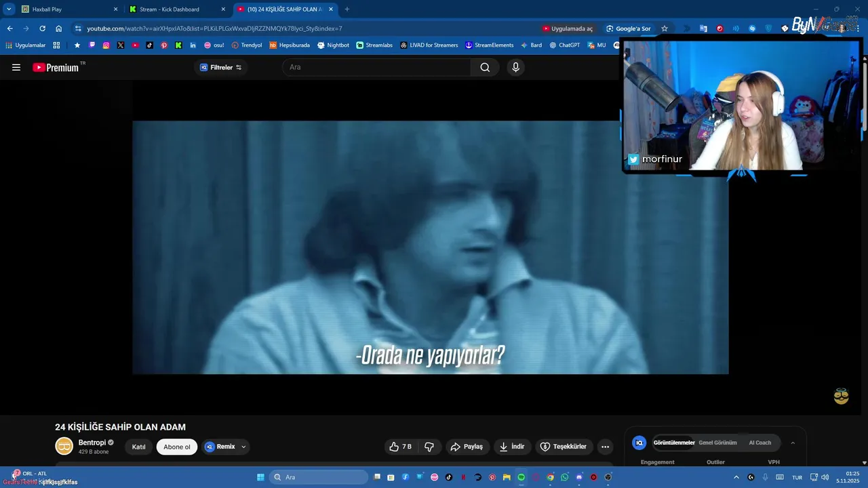Click the İndir download button
This screenshot has width=868, height=488.
tap(512, 447)
